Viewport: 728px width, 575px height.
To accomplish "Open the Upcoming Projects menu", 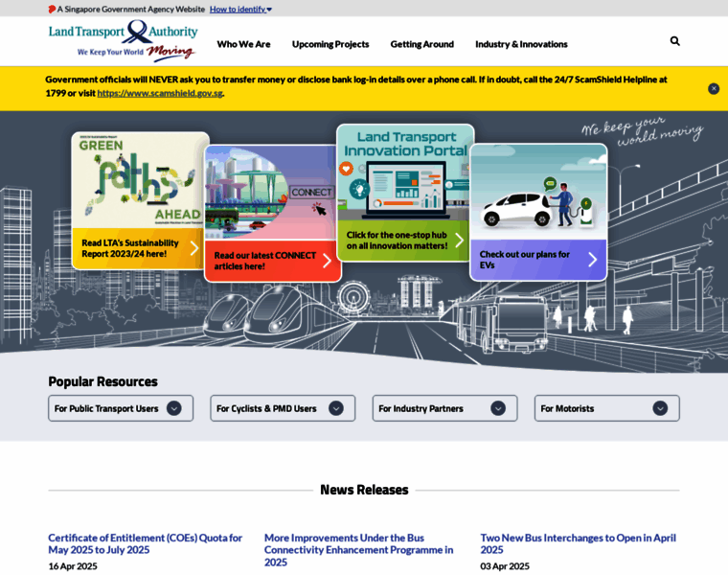I will 330,44.
